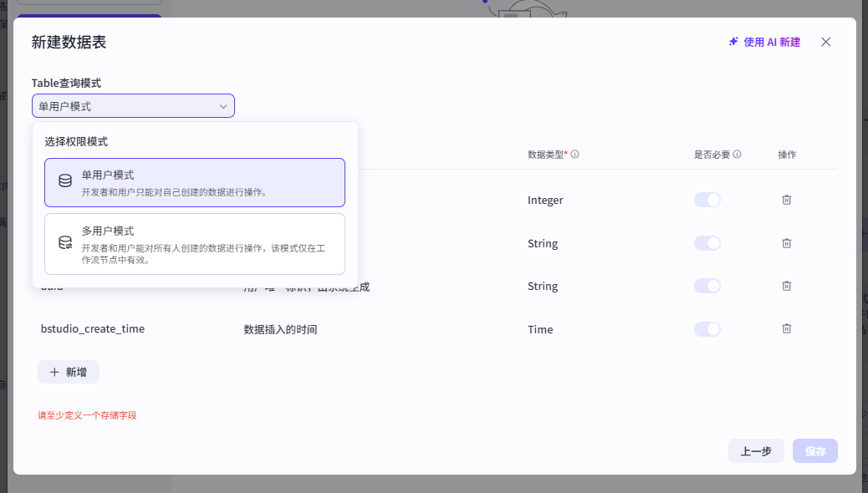Select the 单用户模式 option
The width and height of the screenshot is (868, 493).
pyautogui.click(x=194, y=182)
